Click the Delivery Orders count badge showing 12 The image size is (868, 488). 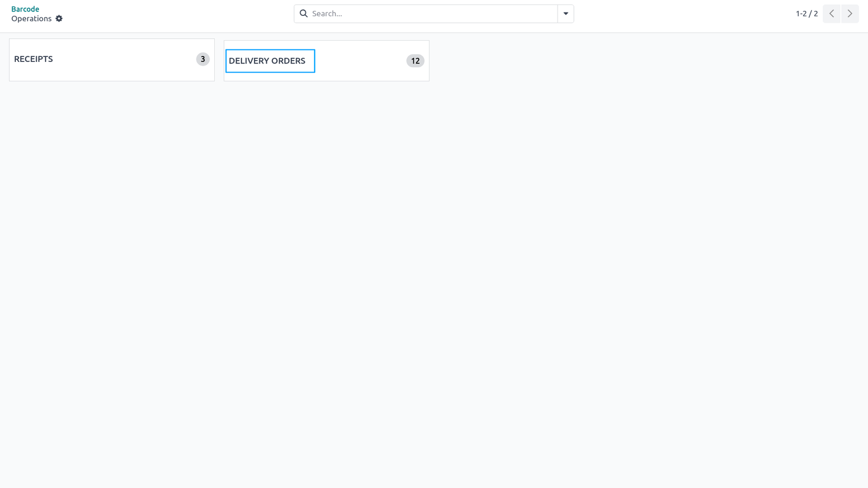coord(415,61)
